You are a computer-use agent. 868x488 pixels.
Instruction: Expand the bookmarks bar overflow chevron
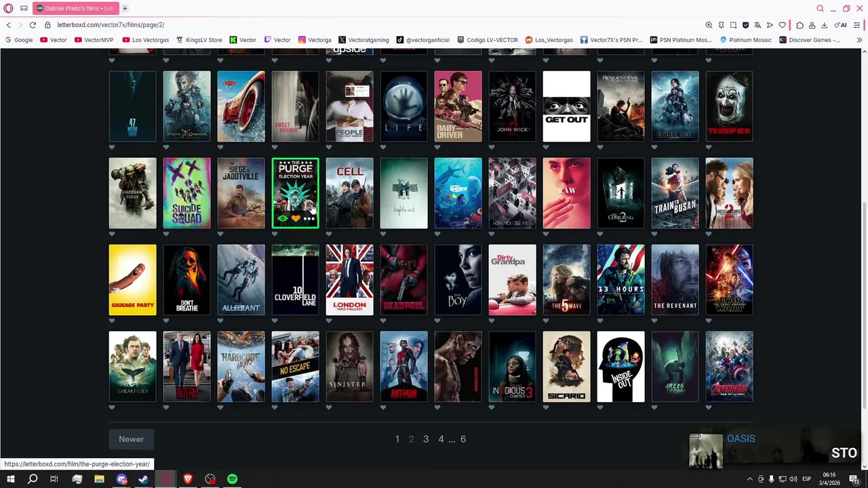[859, 40]
